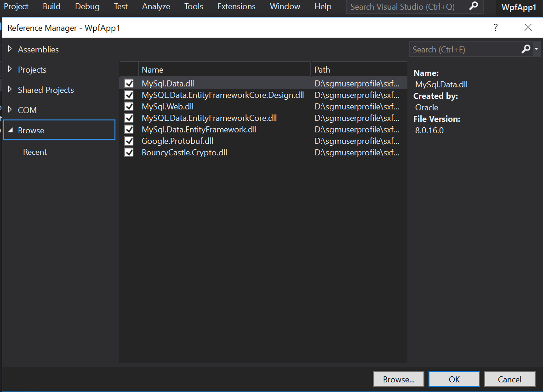Select the Browse category
The image size is (543, 392).
pos(59,130)
